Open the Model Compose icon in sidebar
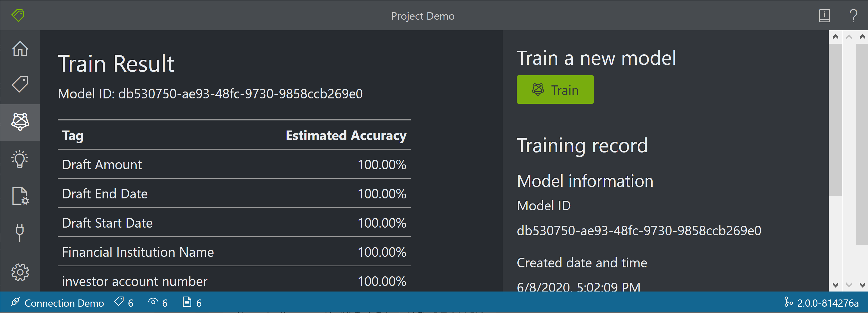 (x=20, y=196)
